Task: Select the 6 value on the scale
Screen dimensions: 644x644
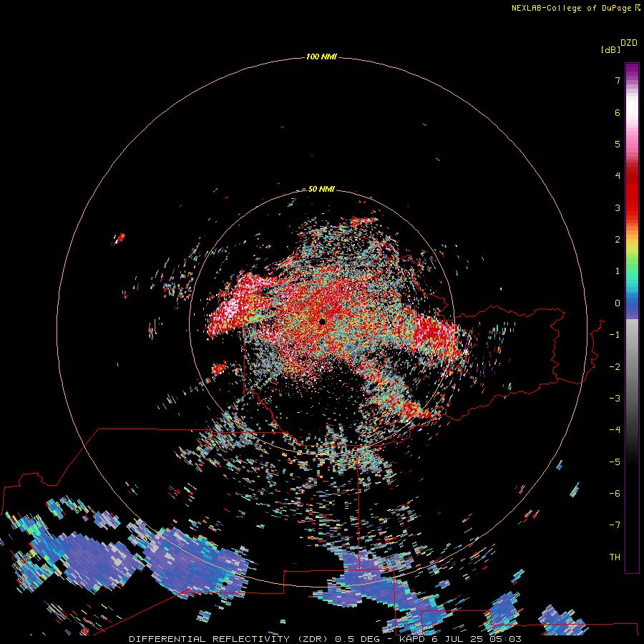Action: pyautogui.click(x=618, y=112)
